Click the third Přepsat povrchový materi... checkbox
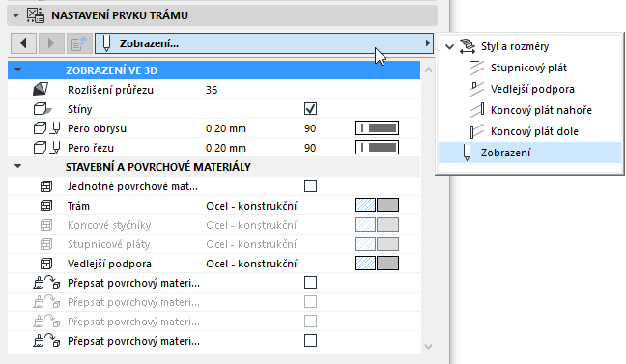 [x=311, y=321]
